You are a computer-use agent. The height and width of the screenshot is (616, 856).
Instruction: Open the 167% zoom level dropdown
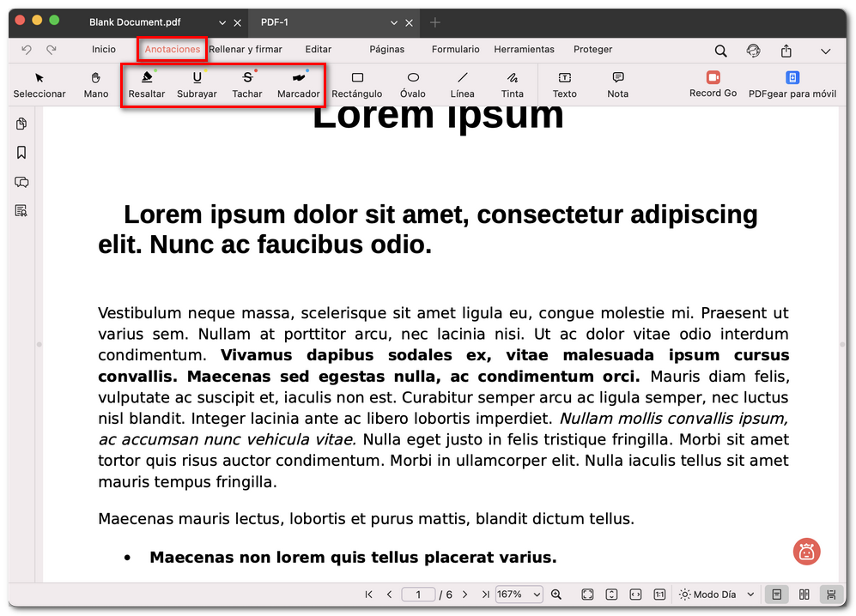[x=519, y=595]
